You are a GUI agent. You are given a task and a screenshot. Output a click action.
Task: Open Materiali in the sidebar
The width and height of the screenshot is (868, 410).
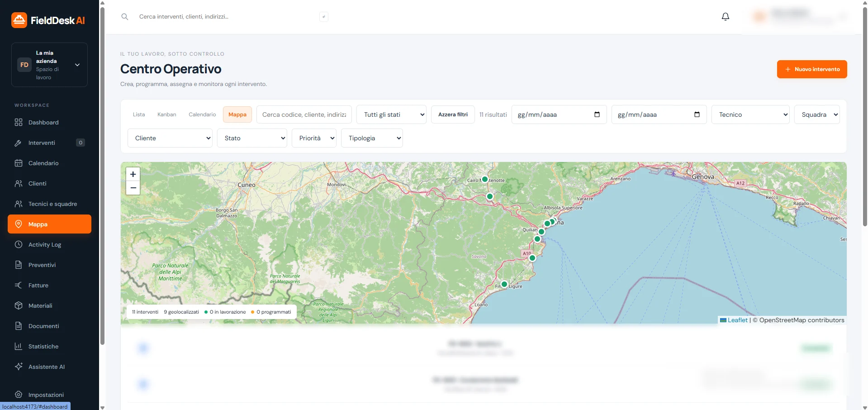point(49,305)
